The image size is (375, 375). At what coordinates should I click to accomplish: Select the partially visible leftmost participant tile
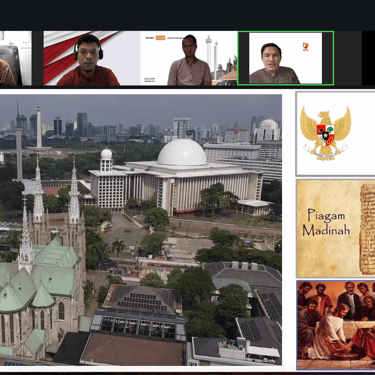(x=16, y=58)
